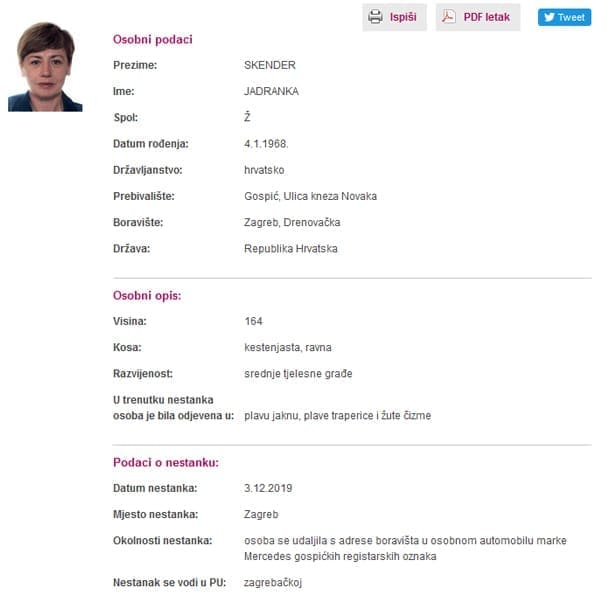The image size is (607, 609).
Task: Click the Osobni podaci section heading
Action: (x=152, y=39)
